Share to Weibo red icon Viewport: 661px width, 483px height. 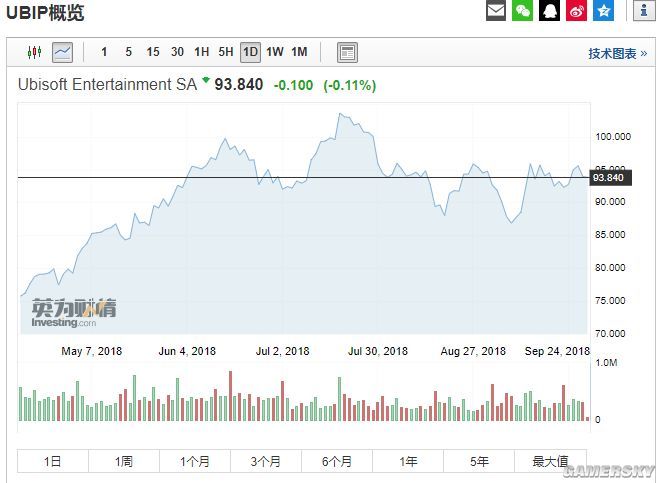coord(576,10)
